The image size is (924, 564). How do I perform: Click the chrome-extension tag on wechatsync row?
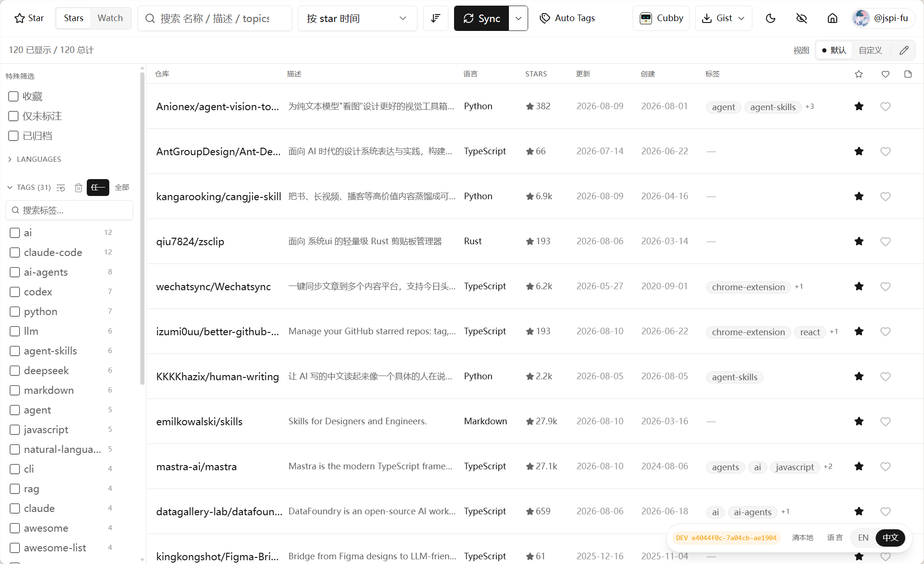(748, 287)
